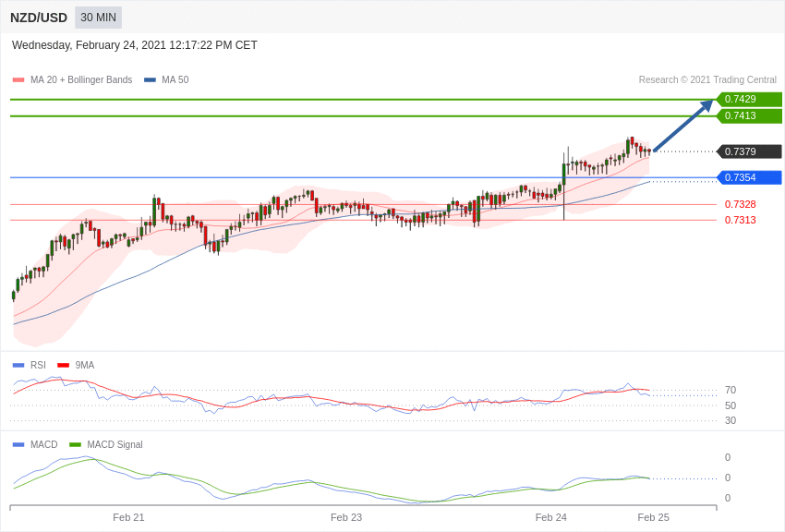Image resolution: width=785 pixels, height=532 pixels.
Task: Click the 30 MIN timeframe badge
Action: [x=98, y=18]
